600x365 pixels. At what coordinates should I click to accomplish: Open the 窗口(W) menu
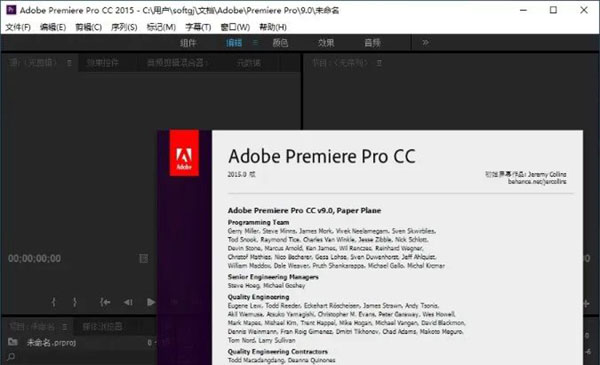point(235,27)
